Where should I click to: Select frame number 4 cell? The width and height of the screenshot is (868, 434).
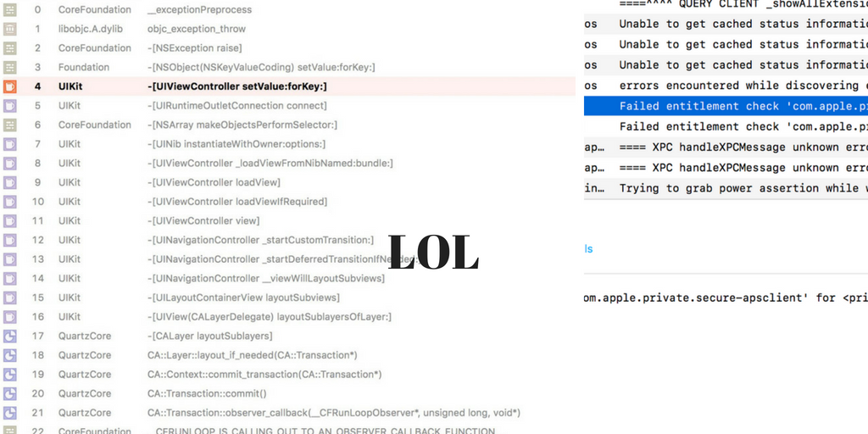[x=37, y=86]
